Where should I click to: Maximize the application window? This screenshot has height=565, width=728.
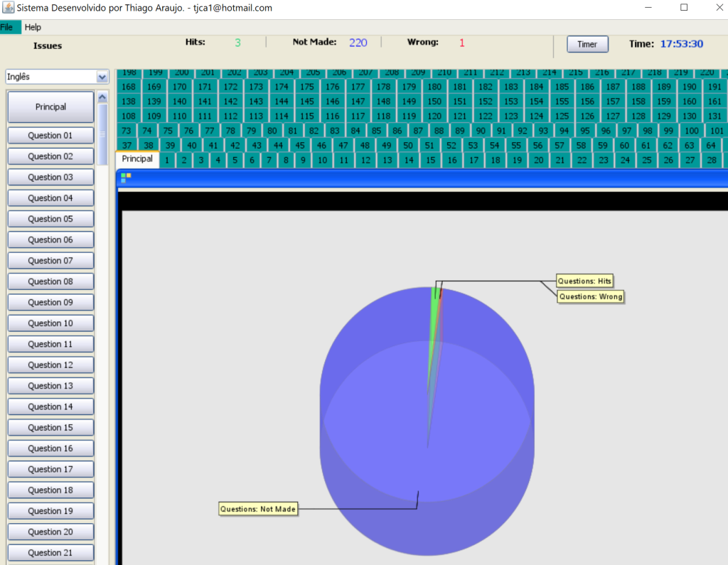(684, 7)
